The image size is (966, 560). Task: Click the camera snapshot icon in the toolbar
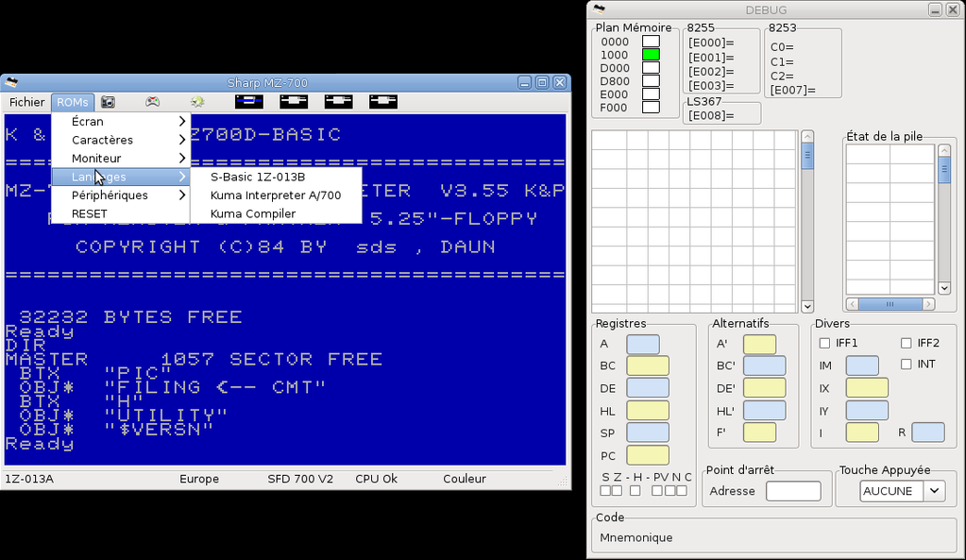point(109,101)
